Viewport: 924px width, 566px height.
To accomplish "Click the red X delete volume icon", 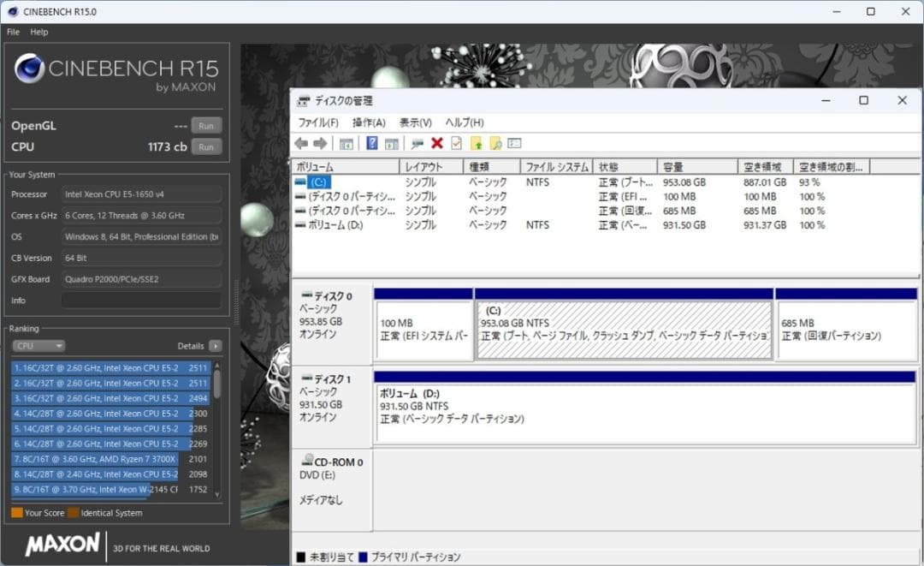I will 436,143.
